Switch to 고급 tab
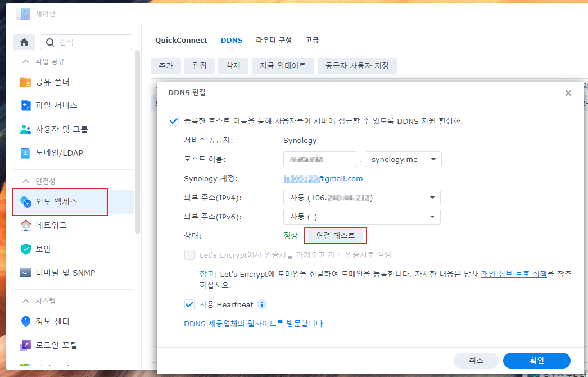Viewport: 588px width, 377px height. (312, 40)
